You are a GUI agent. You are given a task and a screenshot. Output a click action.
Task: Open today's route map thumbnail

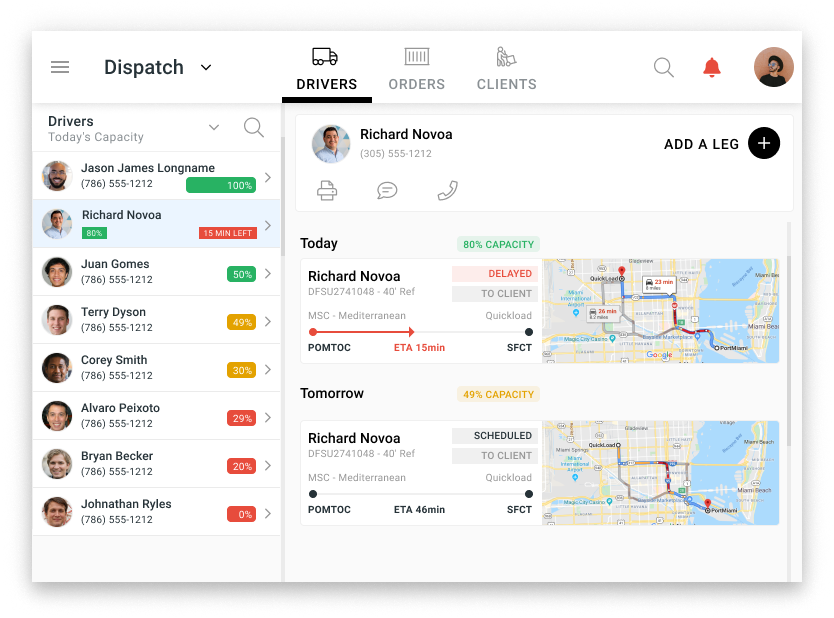tap(660, 311)
